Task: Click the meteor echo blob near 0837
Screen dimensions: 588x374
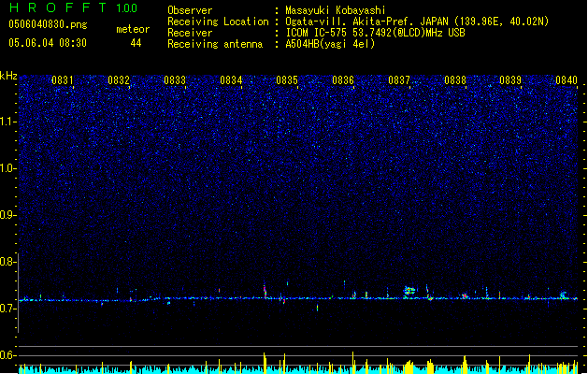Action: coord(409,291)
